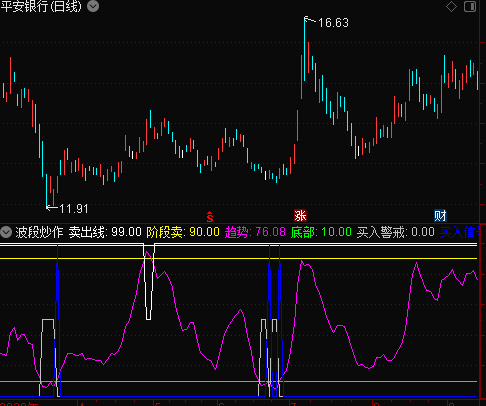Click the 卖出线: 99.00 legend label
The width and height of the screenshot is (486, 406).
tap(105, 232)
